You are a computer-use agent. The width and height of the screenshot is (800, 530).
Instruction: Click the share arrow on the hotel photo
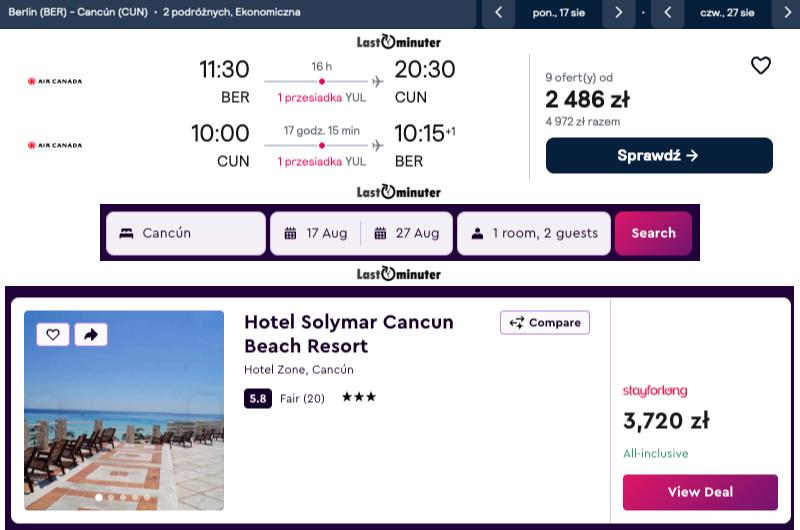point(90,335)
